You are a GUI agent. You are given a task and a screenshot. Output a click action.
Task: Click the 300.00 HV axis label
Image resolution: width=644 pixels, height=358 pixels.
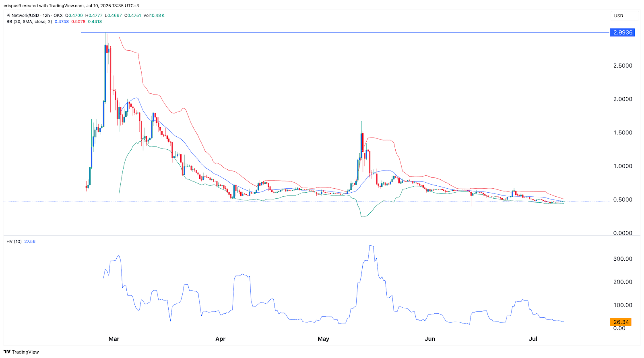click(623, 259)
